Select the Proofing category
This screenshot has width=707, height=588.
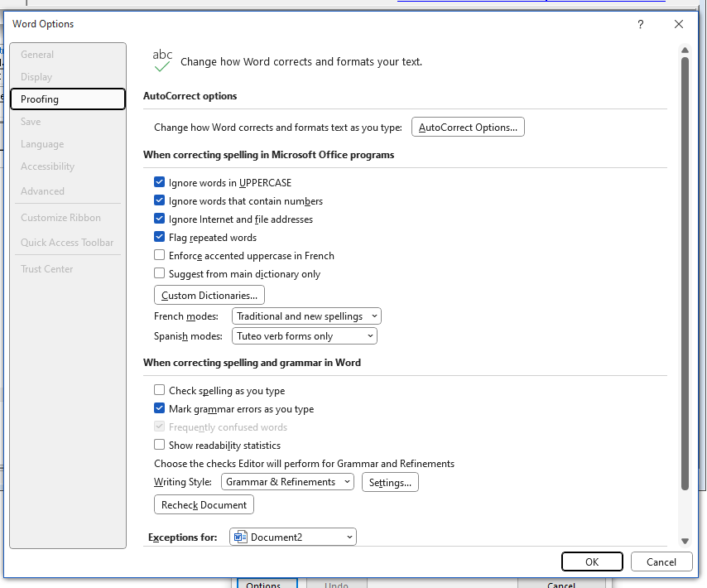click(x=68, y=99)
